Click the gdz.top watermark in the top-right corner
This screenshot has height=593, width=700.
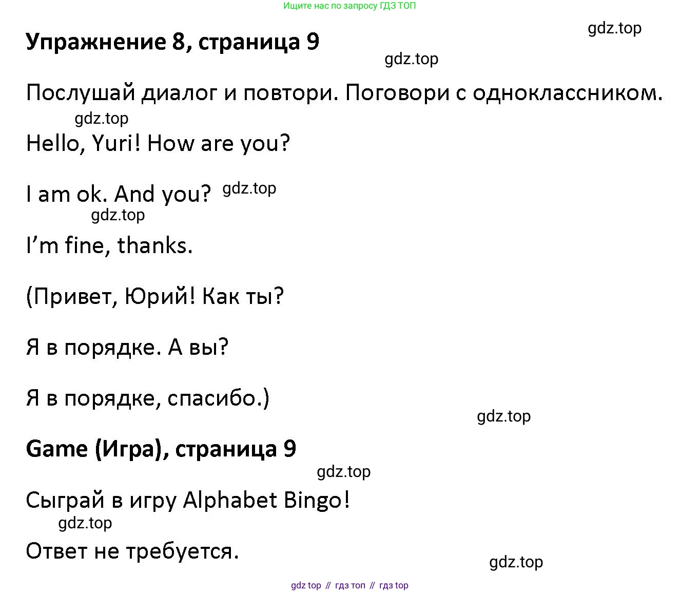614,28
